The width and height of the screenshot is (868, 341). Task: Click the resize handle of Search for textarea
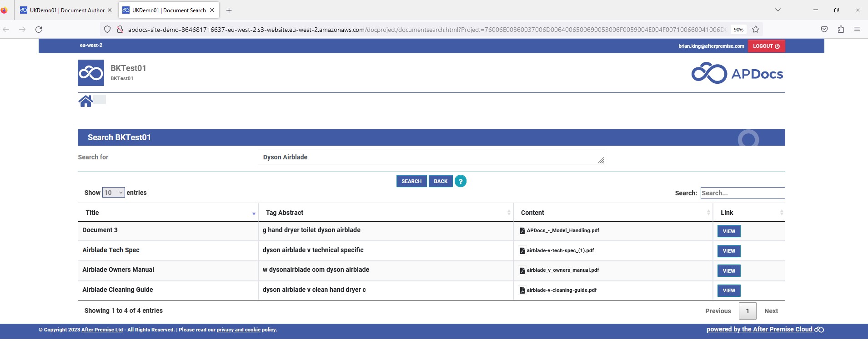coord(601,160)
